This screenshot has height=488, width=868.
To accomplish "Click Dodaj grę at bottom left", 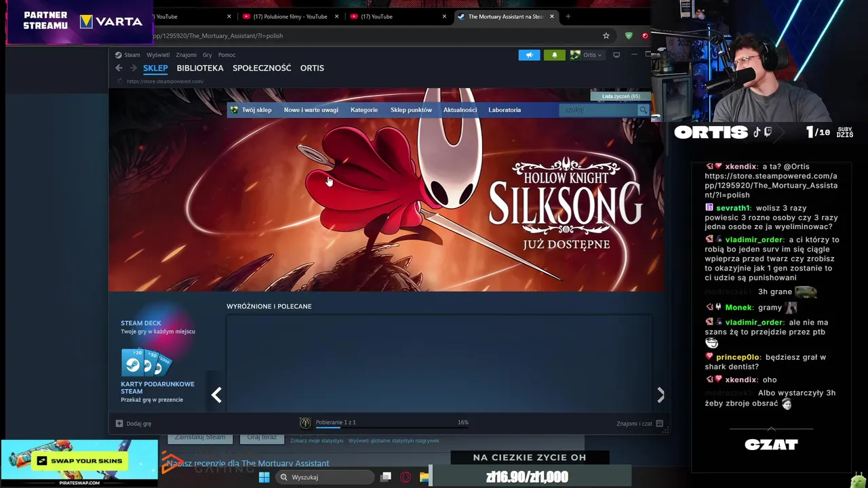I will click(x=139, y=424).
